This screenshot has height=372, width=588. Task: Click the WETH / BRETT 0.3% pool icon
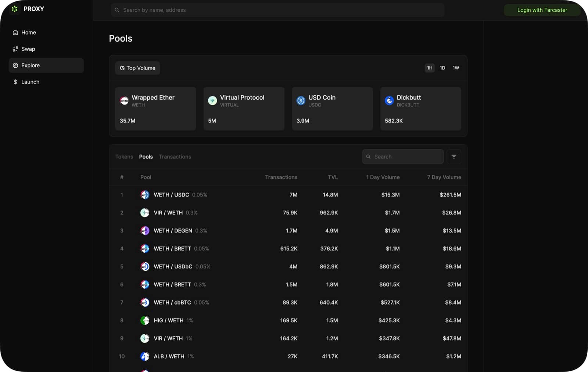tap(145, 284)
